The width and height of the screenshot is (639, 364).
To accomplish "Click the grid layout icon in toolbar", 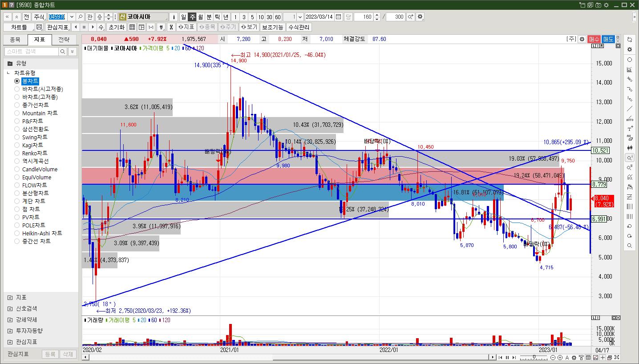I will pos(132,27).
